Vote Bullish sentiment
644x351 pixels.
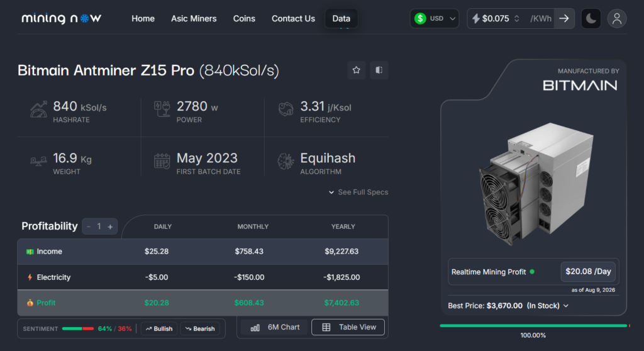coord(159,329)
